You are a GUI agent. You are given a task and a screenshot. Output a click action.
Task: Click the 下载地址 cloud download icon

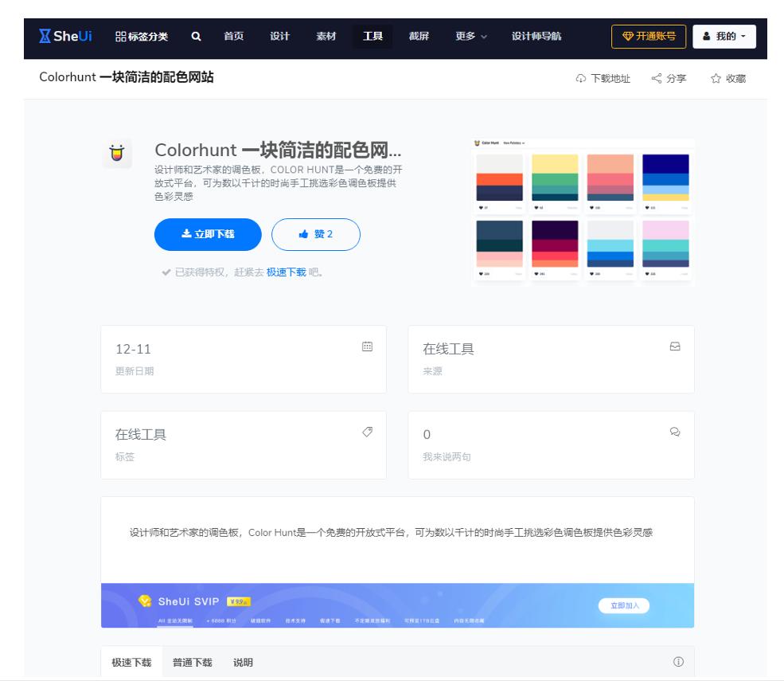point(583,78)
